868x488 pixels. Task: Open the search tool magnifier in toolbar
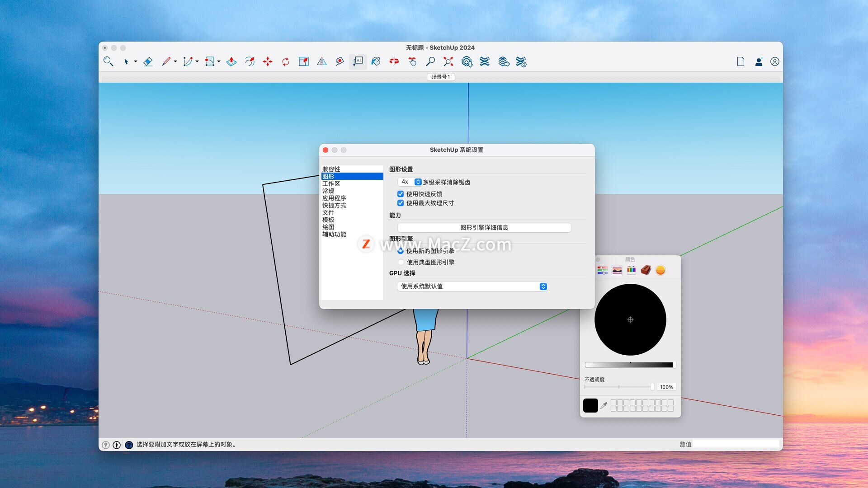click(108, 61)
